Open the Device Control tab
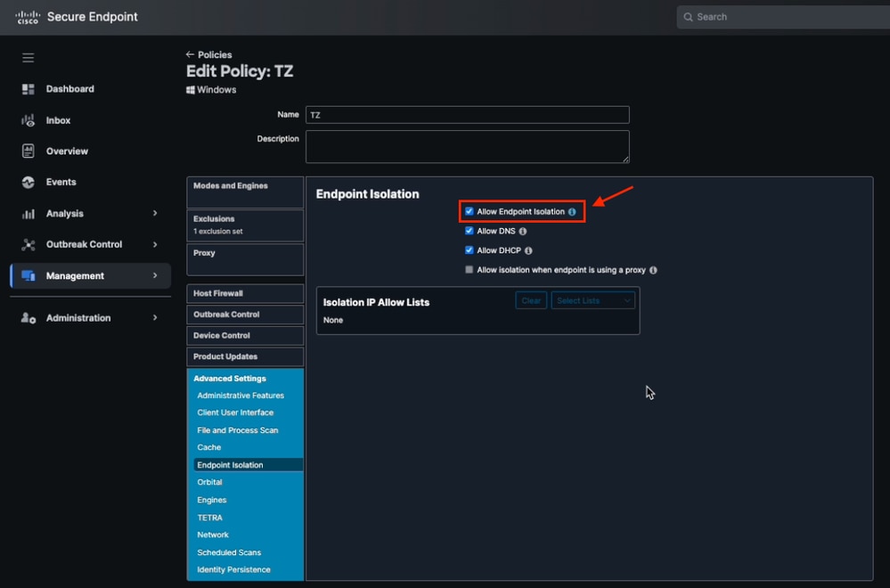The image size is (890, 588). [x=245, y=336]
